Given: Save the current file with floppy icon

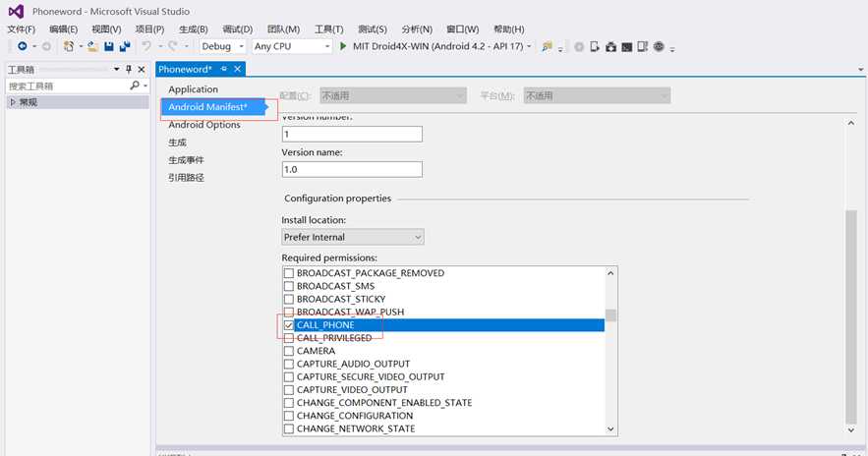Looking at the screenshot, I should (109, 46).
